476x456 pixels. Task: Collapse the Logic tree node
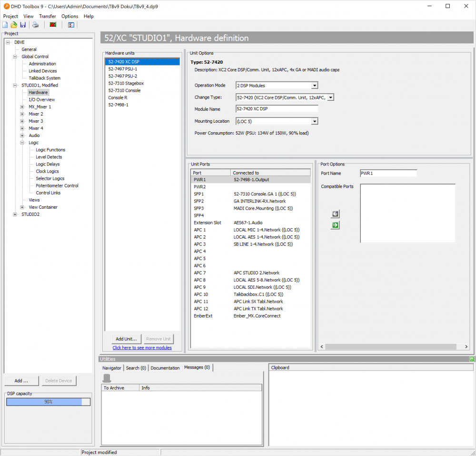click(x=22, y=143)
